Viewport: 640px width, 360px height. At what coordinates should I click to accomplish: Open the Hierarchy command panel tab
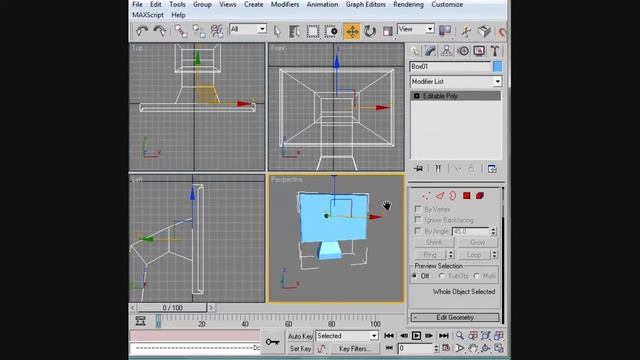click(447, 51)
